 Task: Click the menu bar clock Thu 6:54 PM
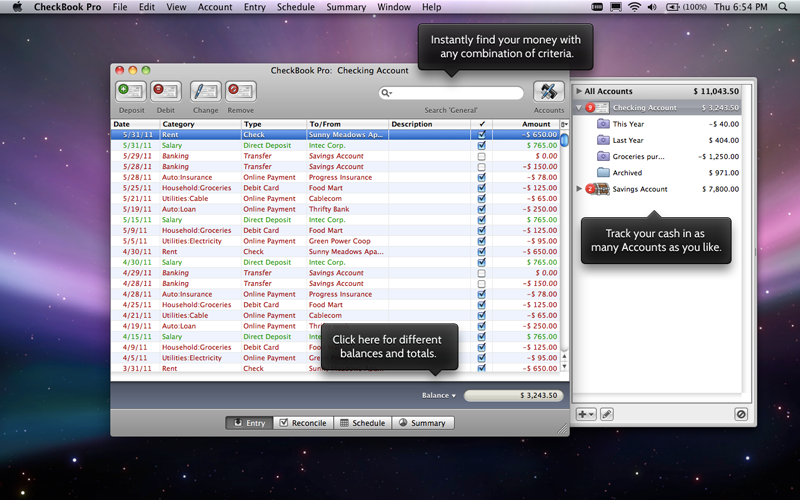[740, 7]
